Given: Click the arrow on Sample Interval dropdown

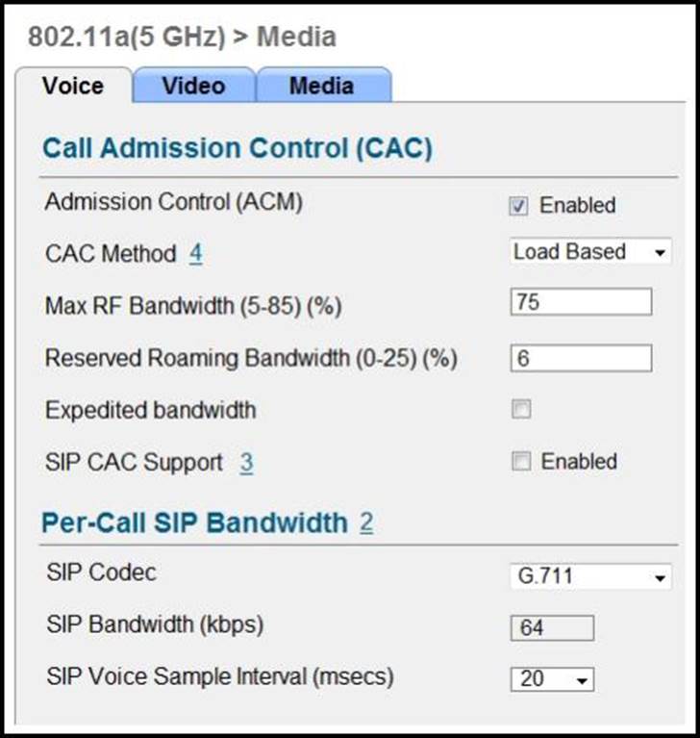Looking at the screenshot, I should tap(582, 680).
